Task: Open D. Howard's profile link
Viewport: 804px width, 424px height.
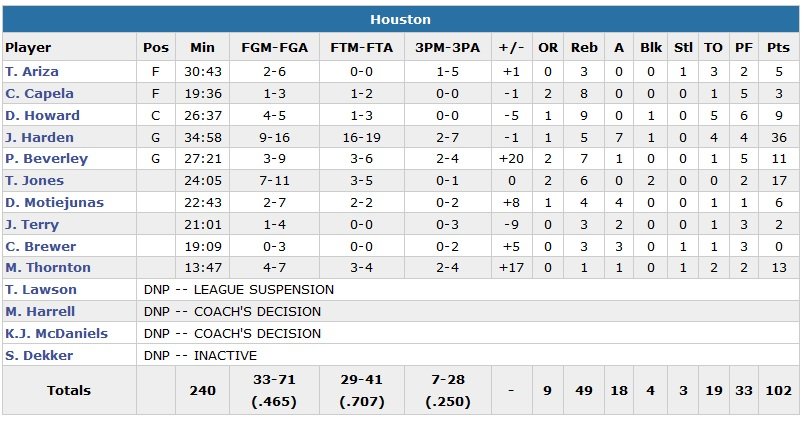Action: click(42, 116)
